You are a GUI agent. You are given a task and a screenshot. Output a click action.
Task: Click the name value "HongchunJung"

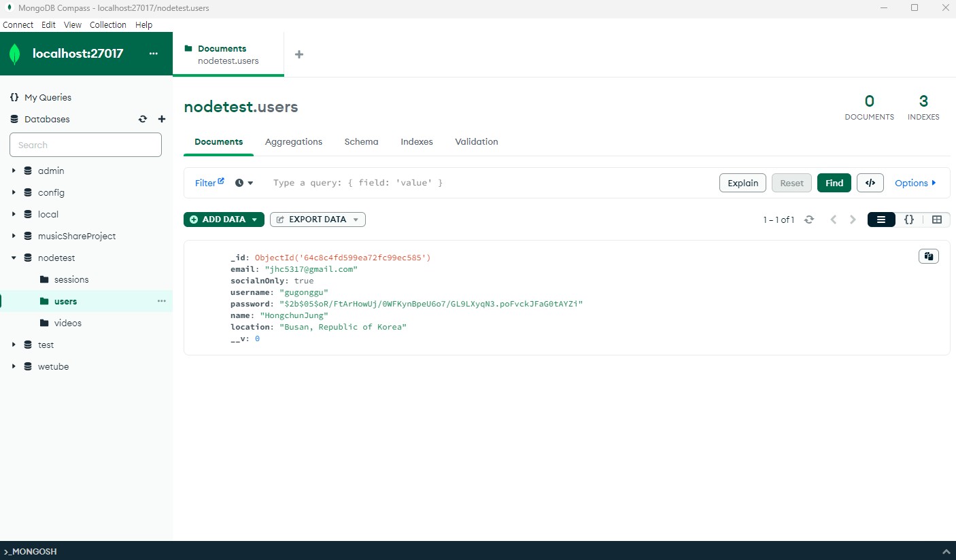[294, 315]
